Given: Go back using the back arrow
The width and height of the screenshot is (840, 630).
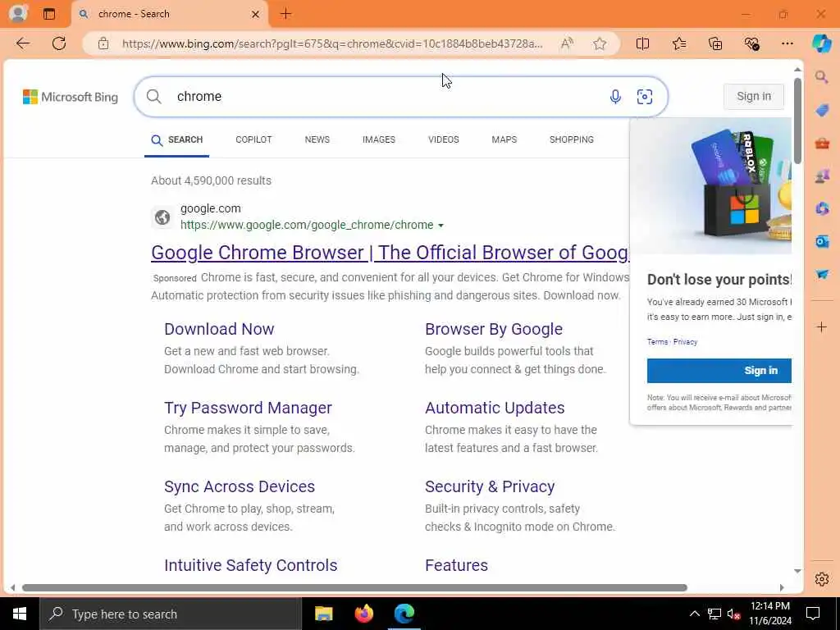Looking at the screenshot, I should pyautogui.click(x=23, y=43).
